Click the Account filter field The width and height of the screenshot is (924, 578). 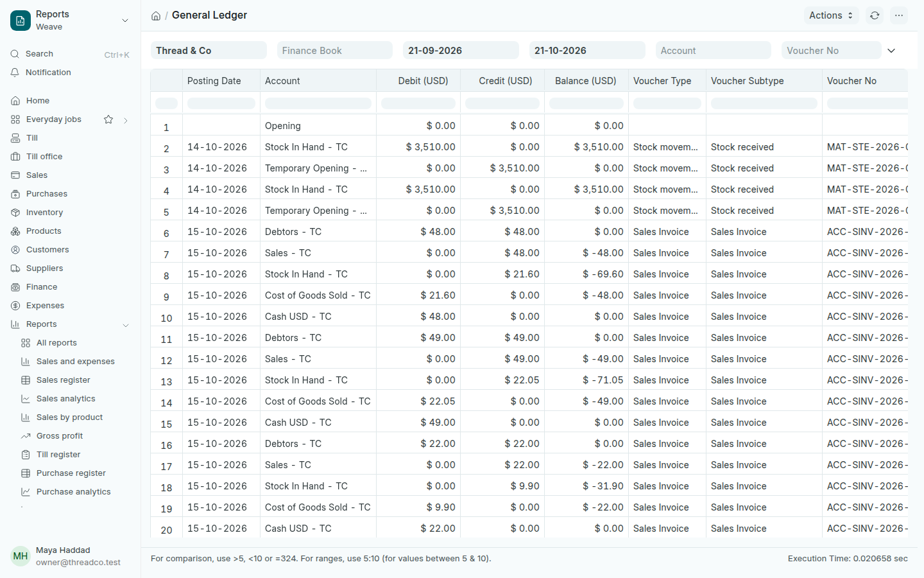point(714,51)
